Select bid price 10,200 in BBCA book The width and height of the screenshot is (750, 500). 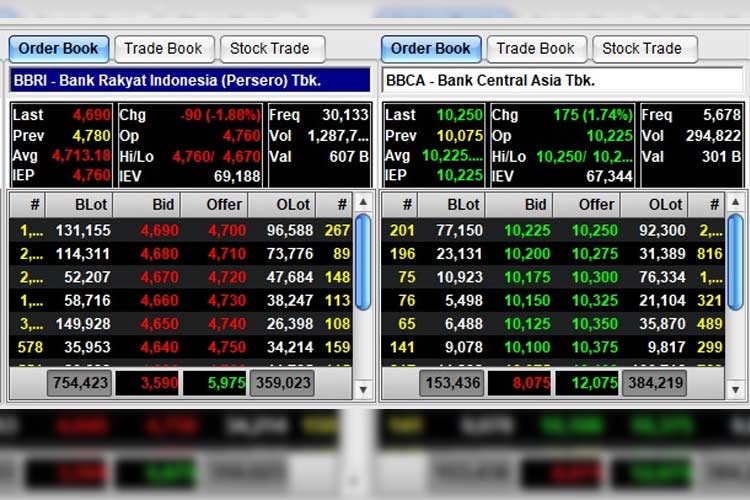click(x=527, y=254)
